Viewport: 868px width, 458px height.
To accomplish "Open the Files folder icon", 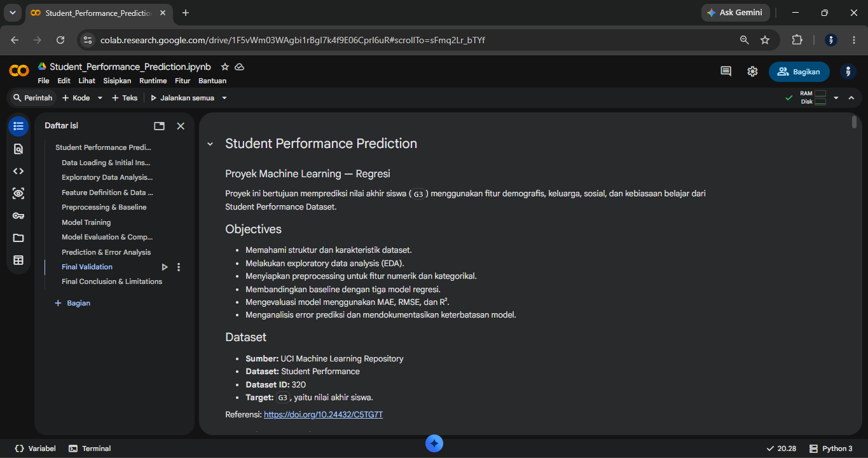I will (x=18, y=238).
